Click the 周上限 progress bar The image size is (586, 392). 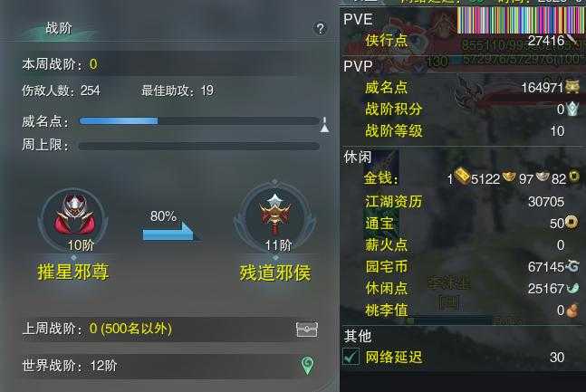point(199,146)
